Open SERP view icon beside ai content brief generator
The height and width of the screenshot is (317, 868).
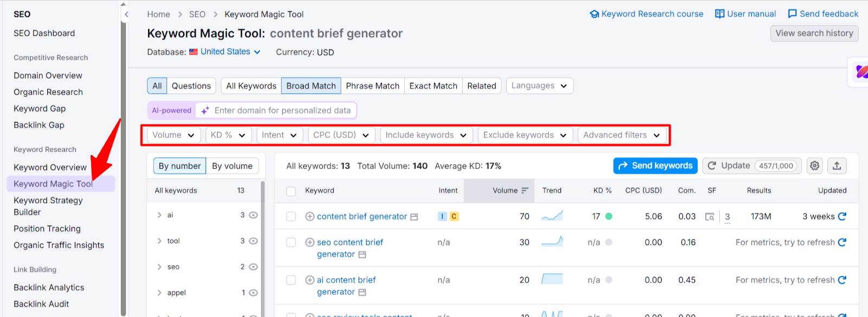[x=362, y=293]
